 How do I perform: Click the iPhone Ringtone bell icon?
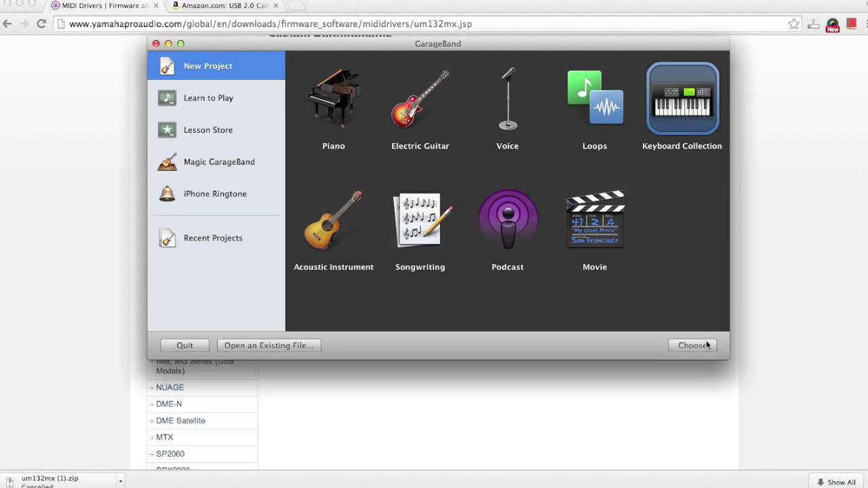(x=167, y=193)
